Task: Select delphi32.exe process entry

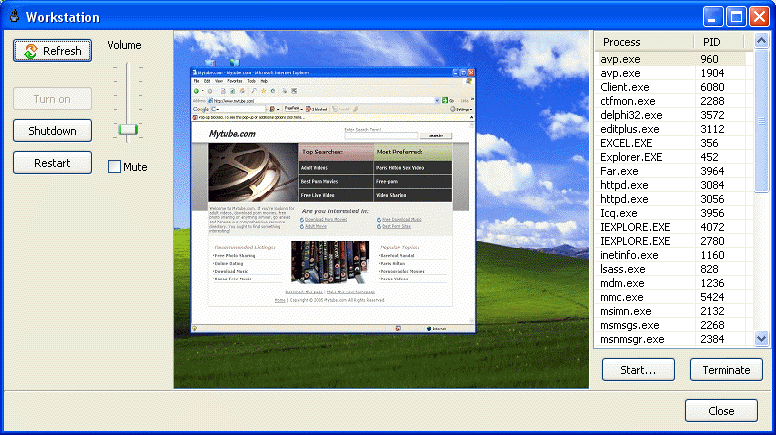Action: click(x=630, y=115)
